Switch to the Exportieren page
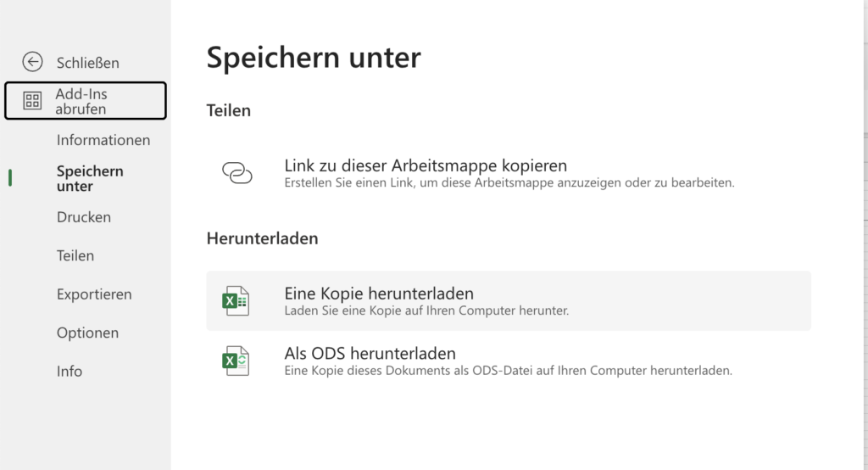 (x=94, y=294)
